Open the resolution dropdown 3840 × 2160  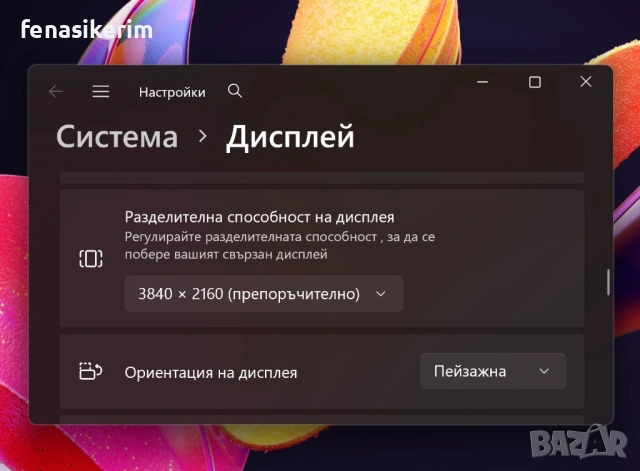click(x=264, y=294)
